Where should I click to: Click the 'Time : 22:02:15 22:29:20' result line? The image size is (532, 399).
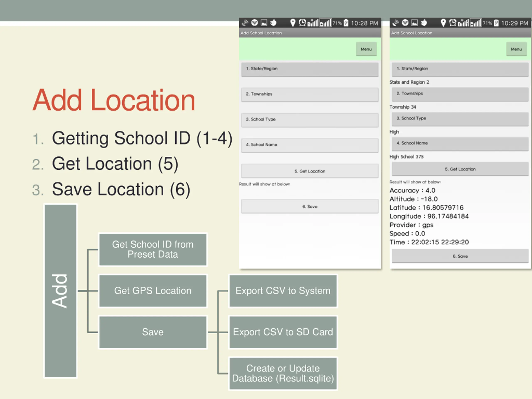[x=429, y=242]
